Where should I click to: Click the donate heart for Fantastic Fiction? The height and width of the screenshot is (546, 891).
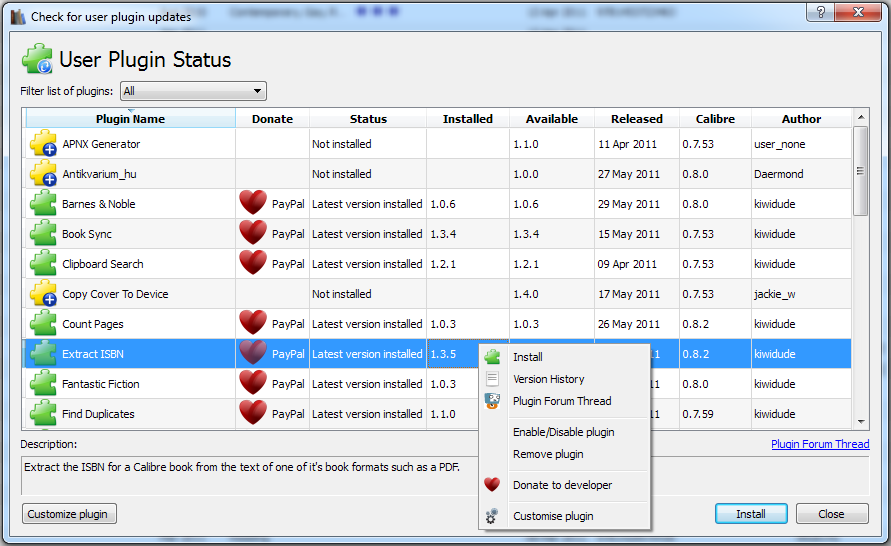[x=253, y=383]
